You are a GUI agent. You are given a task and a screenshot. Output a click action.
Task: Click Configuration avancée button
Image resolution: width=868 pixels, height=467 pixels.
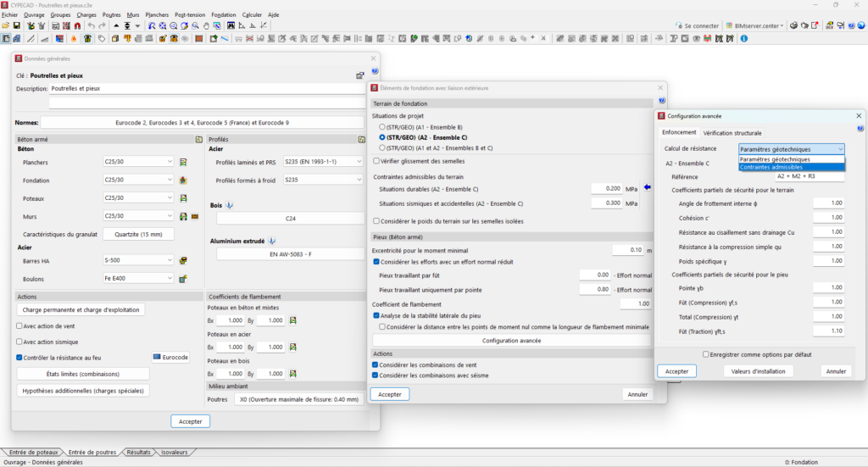coord(511,340)
